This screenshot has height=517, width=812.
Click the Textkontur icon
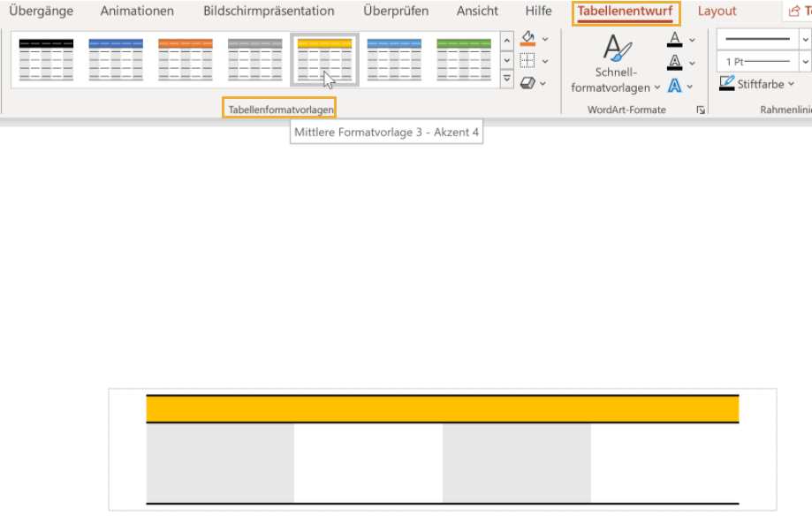pyautogui.click(x=675, y=62)
